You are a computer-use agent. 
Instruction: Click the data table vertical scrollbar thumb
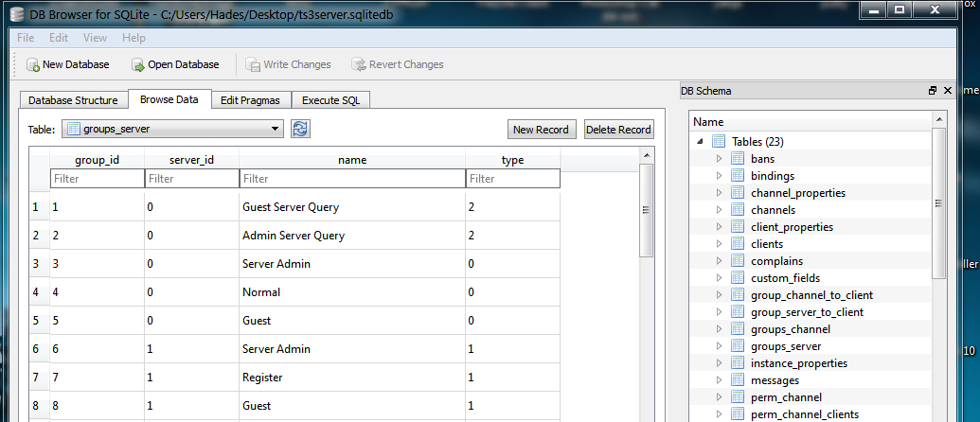point(647,210)
